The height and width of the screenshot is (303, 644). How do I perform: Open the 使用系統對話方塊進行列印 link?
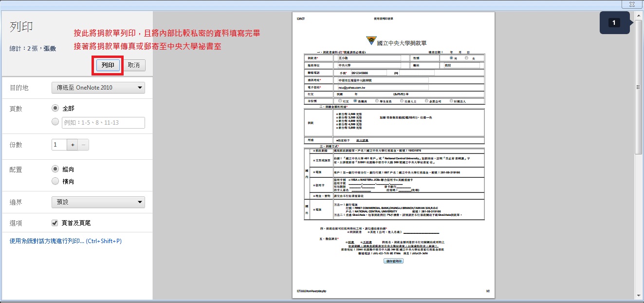65,241
